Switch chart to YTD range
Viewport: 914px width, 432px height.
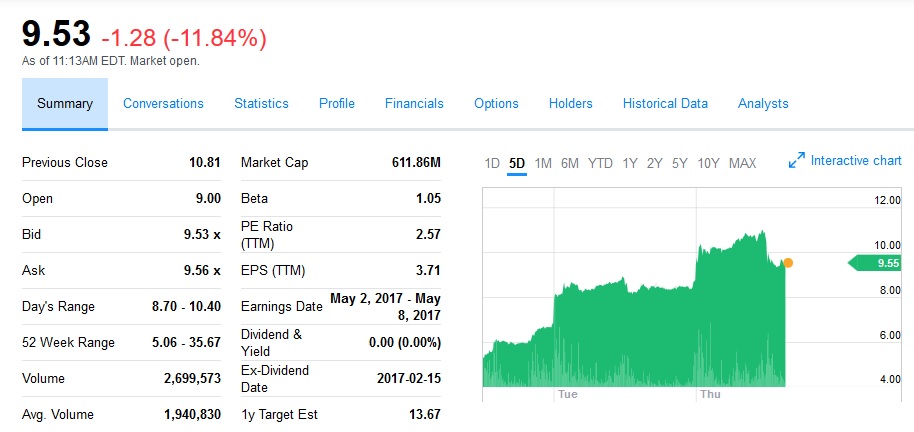tap(600, 163)
